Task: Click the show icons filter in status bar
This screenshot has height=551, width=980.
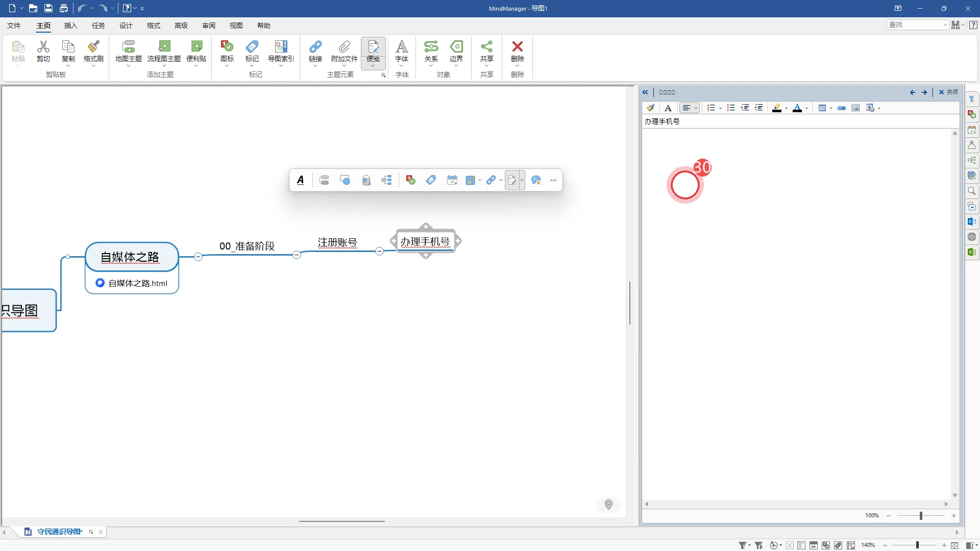Action: (x=826, y=545)
